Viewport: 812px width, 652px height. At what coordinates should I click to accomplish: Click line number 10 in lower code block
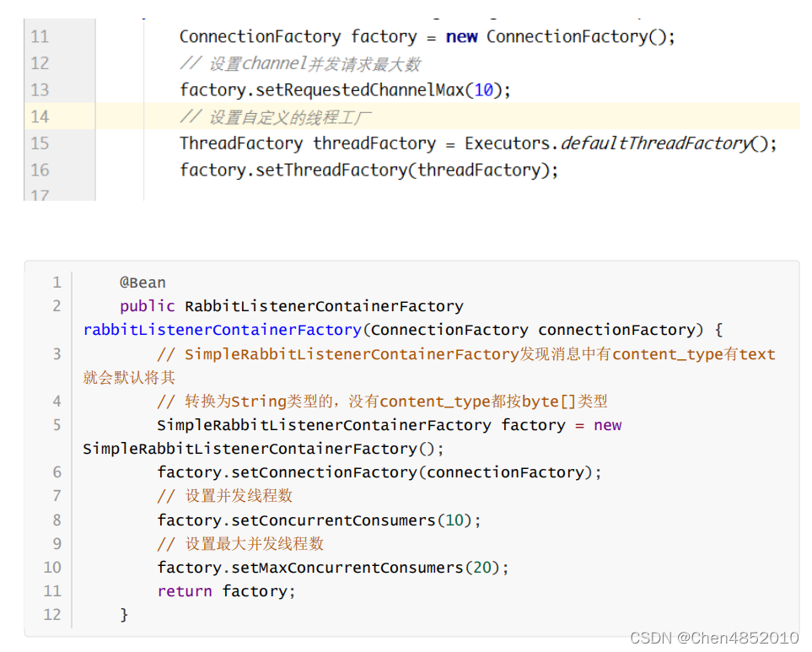[52, 568]
